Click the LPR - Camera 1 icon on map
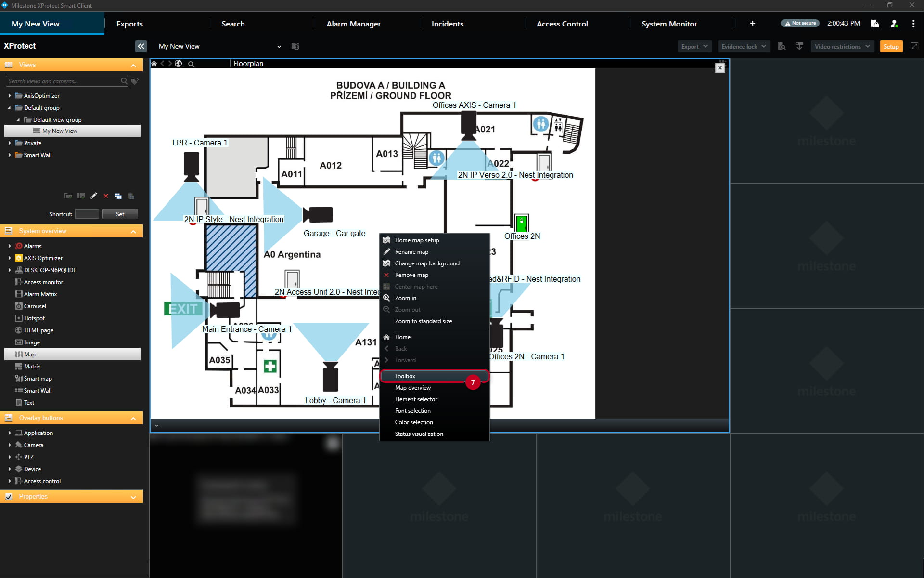The image size is (924, 578). pos(192,166)
